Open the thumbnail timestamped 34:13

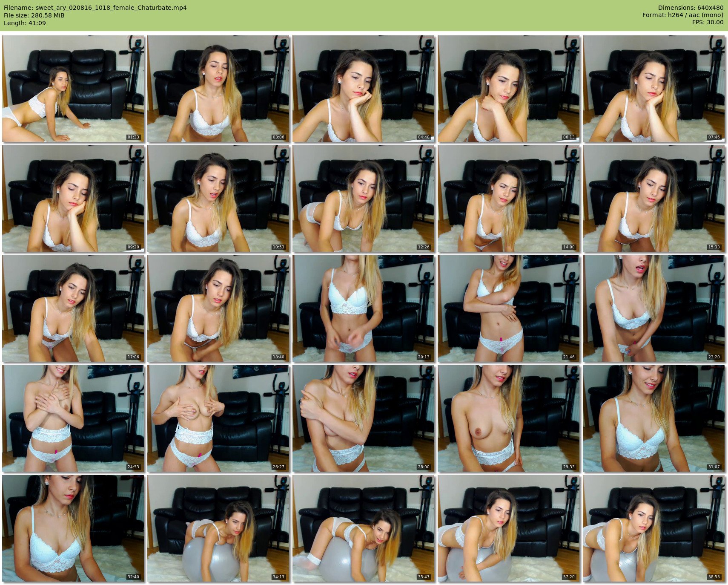[x=218, y=528]
